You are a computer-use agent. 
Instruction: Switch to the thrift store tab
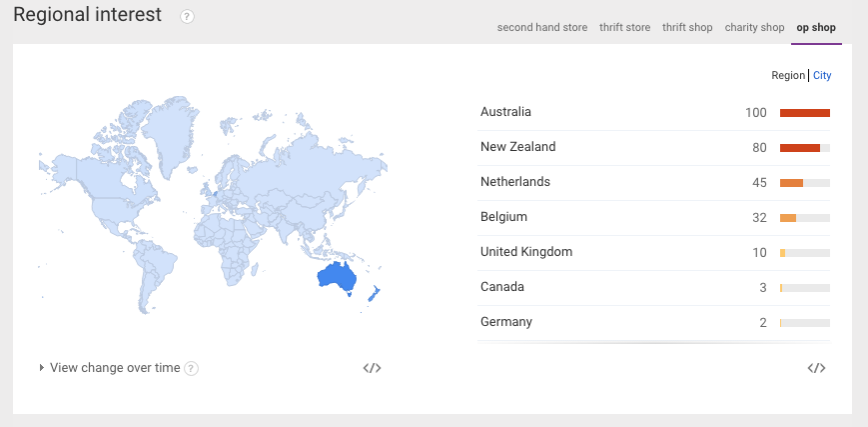point(624,28)
